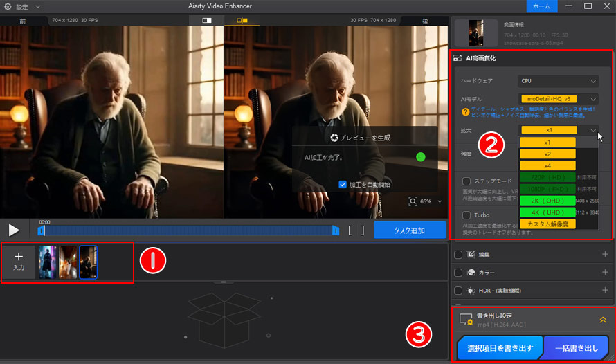
Task: Expand the 編集 section with plus icon
Action: point(604,255)
